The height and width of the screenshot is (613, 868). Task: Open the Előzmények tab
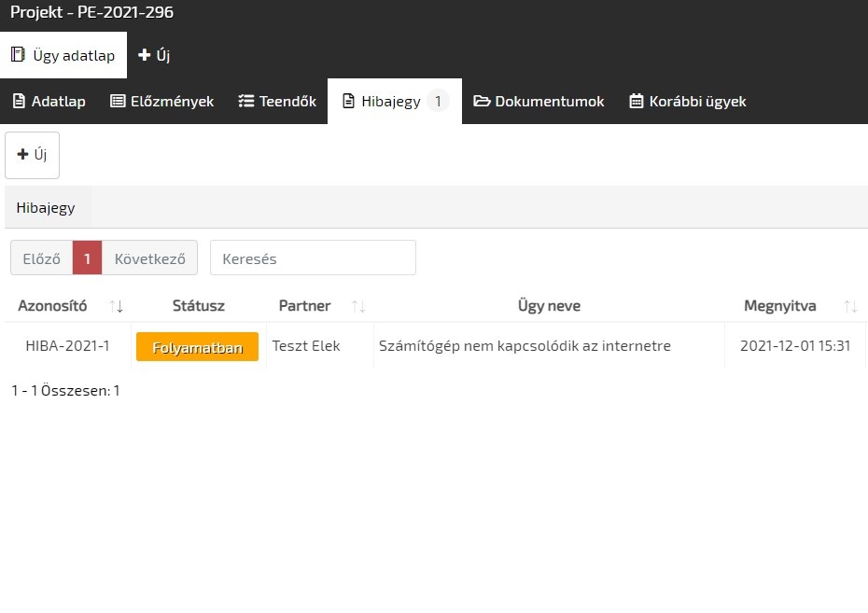[162, 101]
